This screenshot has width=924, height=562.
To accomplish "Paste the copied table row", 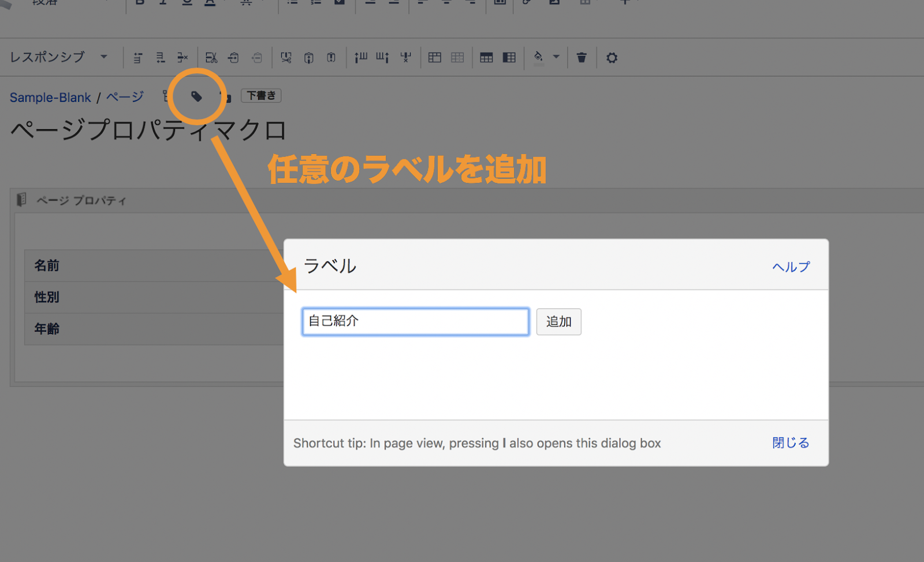I will (x=256, y=58).
